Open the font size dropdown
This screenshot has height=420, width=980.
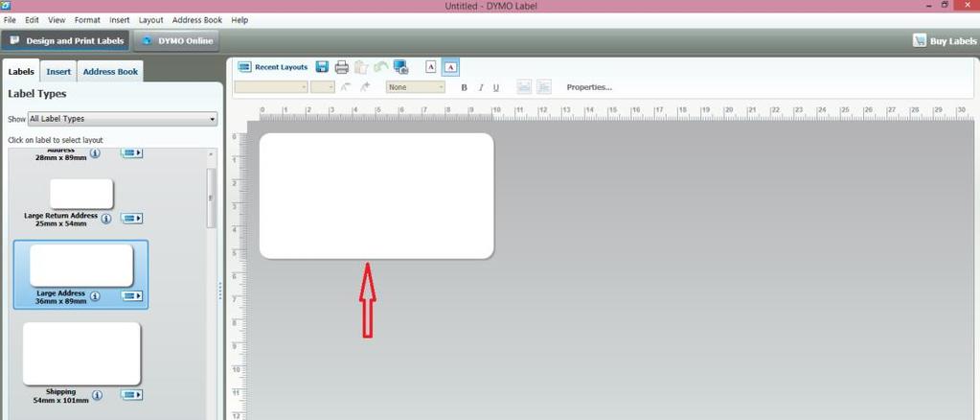pyautogui.click(x=323, y=87)
